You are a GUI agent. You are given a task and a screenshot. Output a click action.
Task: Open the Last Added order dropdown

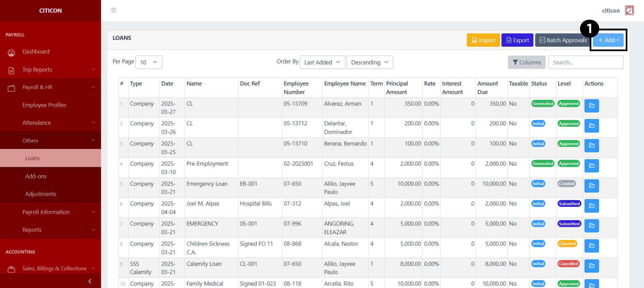pos(322,62)
